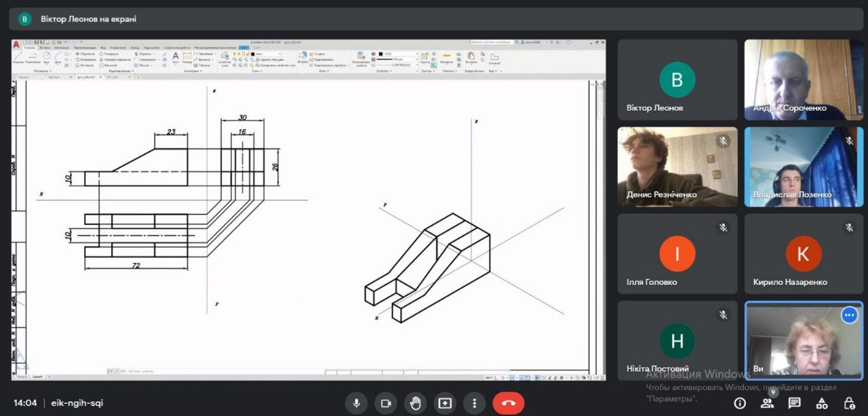
Task: Choose the Повернуть (rotate) tool
Action: point(110,54)
